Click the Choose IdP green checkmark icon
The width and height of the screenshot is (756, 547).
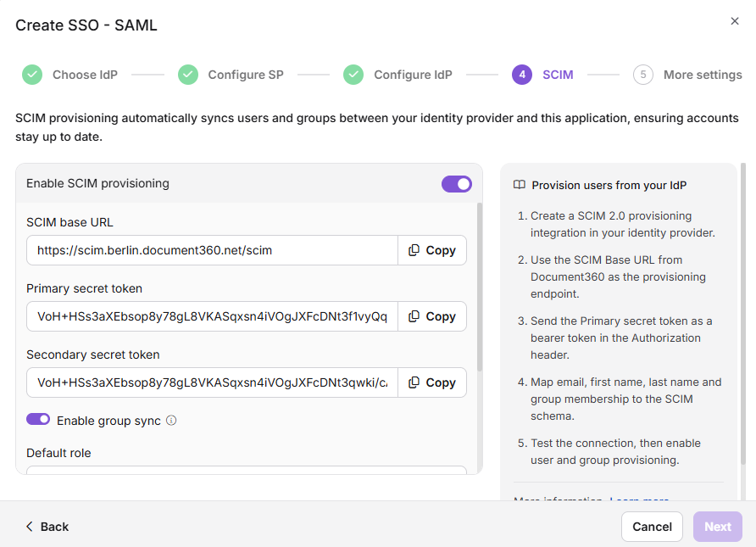pyautogui.click(x=32, y=75)
